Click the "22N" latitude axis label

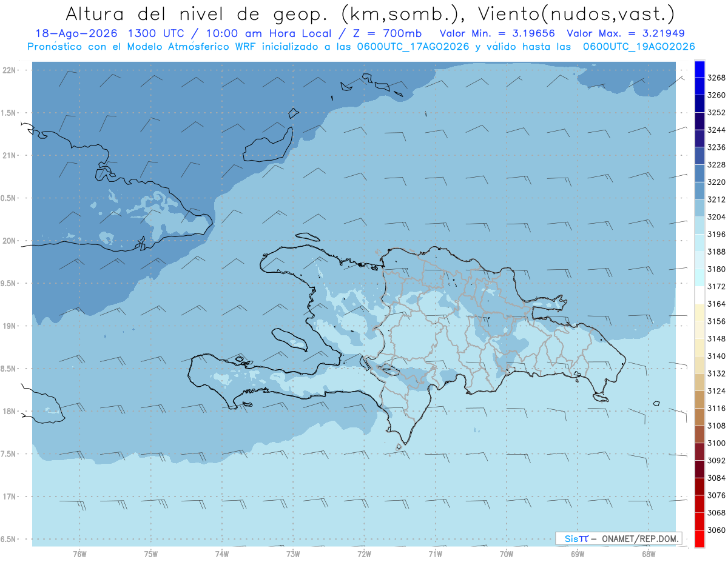coord(10,70)
